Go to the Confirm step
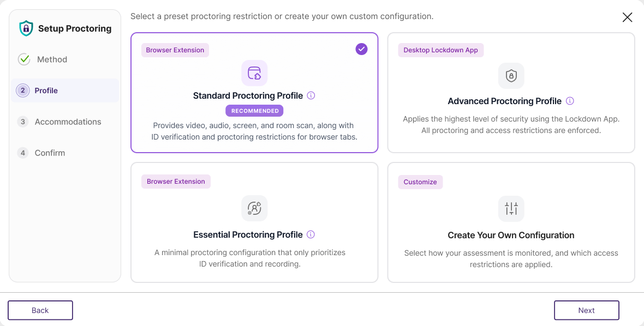This screenshot has height=326, width=644. 50,153
